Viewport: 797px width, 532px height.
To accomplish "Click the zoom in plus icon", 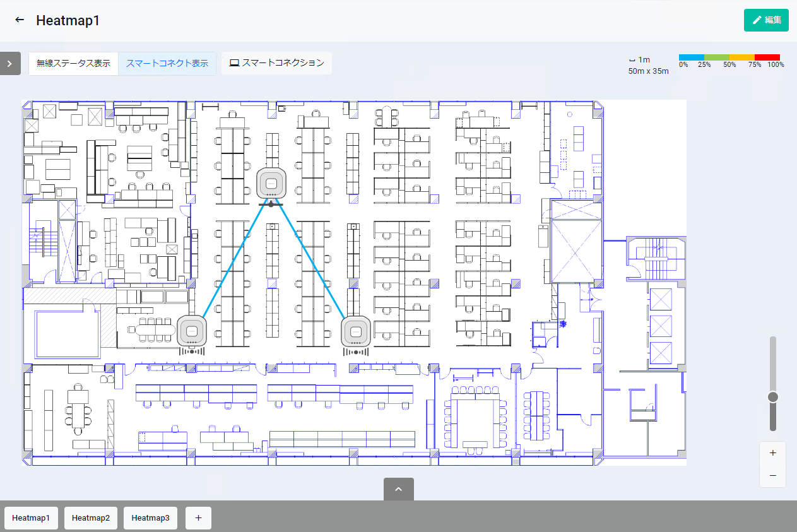I will [773, 453].
